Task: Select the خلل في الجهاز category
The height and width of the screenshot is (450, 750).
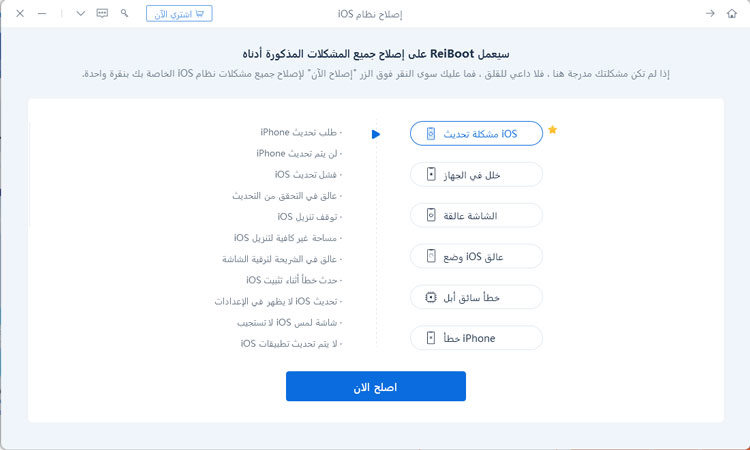Action: pyautogui.click(x=476, y=175)
